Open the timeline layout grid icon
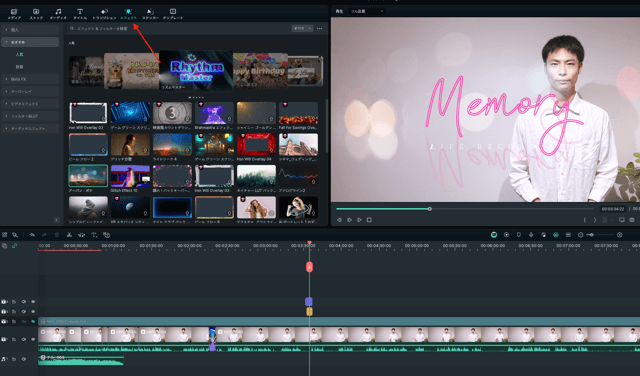 tap(5, 235)
